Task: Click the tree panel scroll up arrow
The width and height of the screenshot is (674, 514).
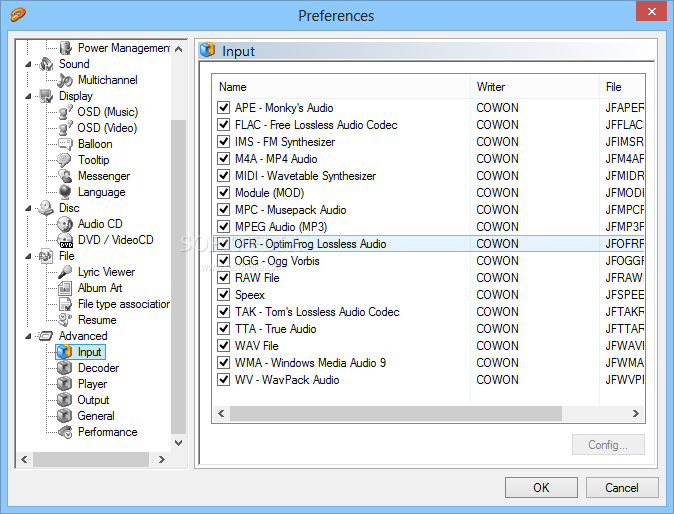Action: pos(179,49)
